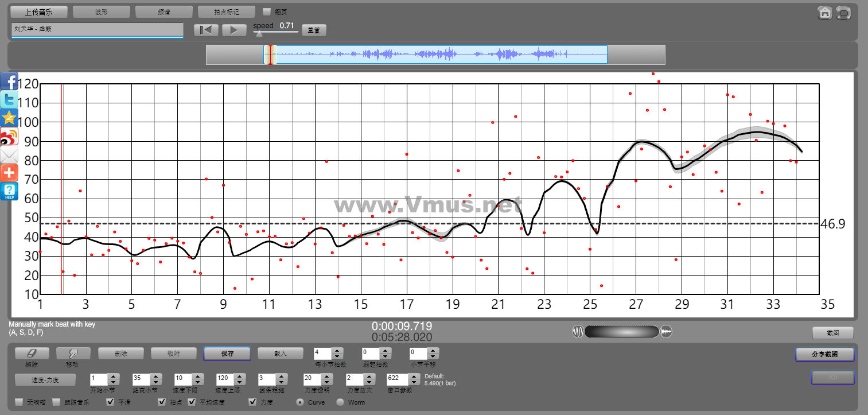Click the fullscreen icon beside home

[x=843, y=13]
